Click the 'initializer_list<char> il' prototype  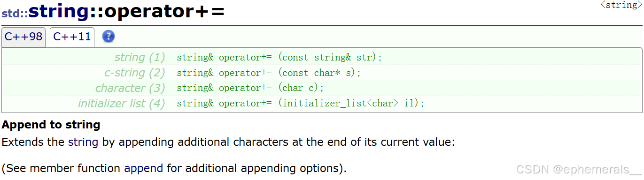tap(301, 104)
